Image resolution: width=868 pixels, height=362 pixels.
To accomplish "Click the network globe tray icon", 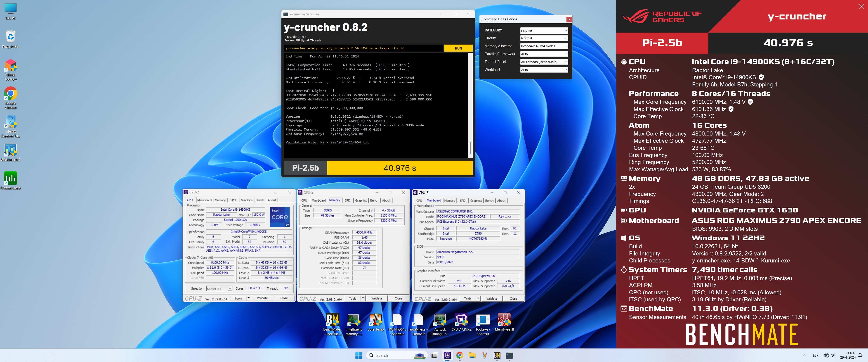I will [x=826, y=355].
